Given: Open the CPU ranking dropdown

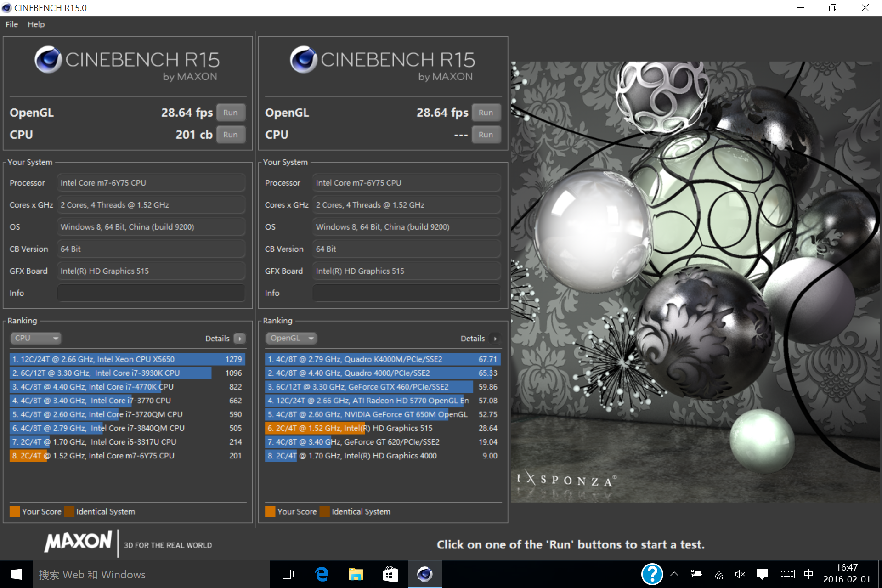Looking at the screenshot, I should 36,338.
